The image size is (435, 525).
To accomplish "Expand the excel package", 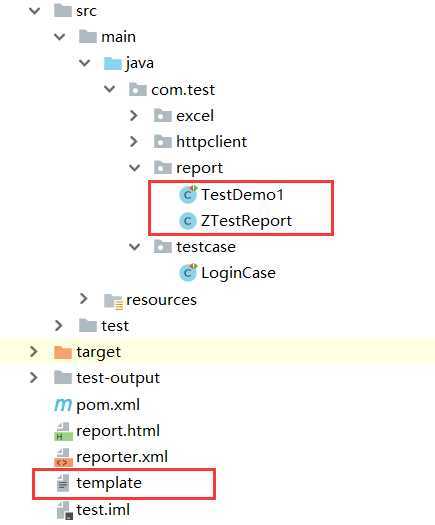I will click(134, 116).
